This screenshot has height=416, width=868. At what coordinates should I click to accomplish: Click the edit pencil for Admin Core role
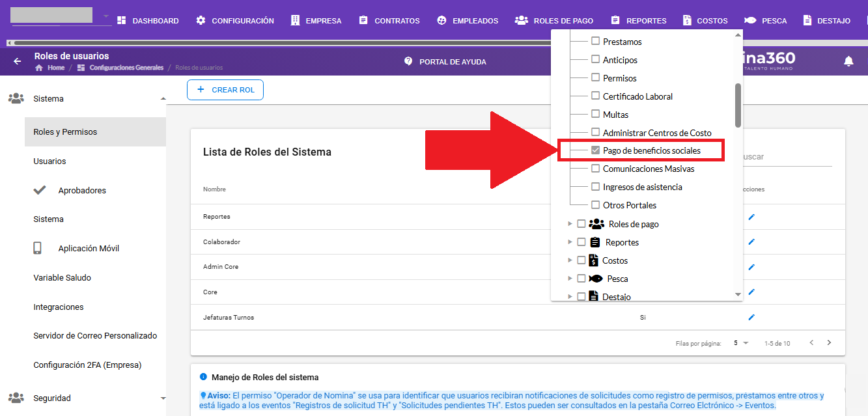[x=751, y=267]
